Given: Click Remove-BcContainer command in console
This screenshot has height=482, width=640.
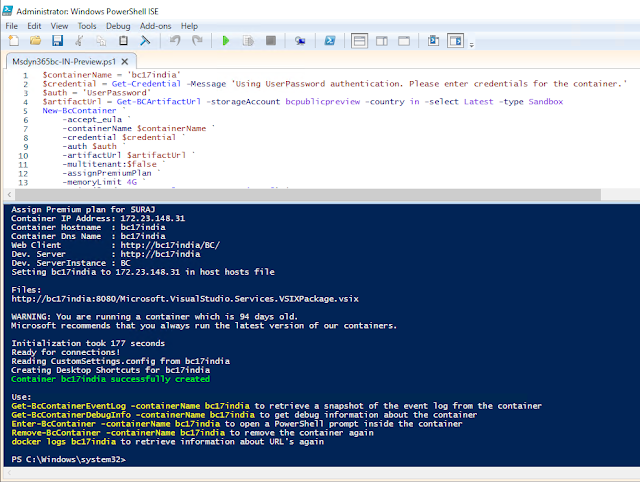Looking at the screenshot, I should click(x=56, y=433).
